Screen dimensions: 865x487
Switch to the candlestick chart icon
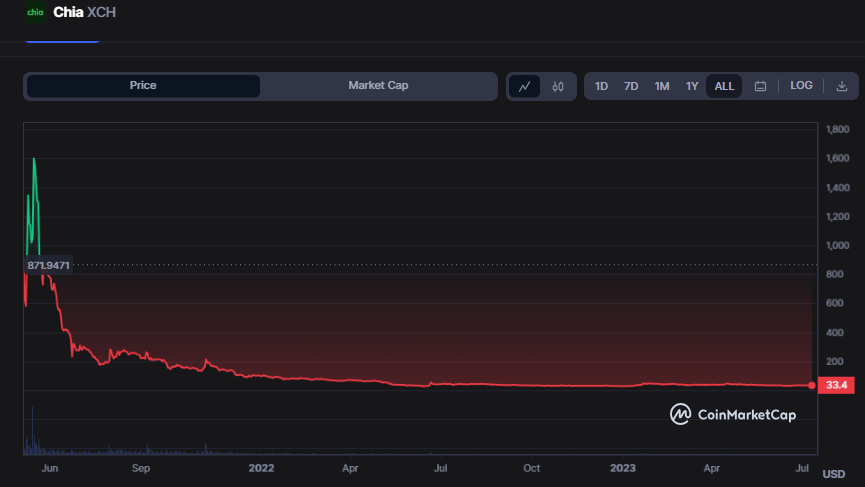pyautogui.click(x=558, y=86)
